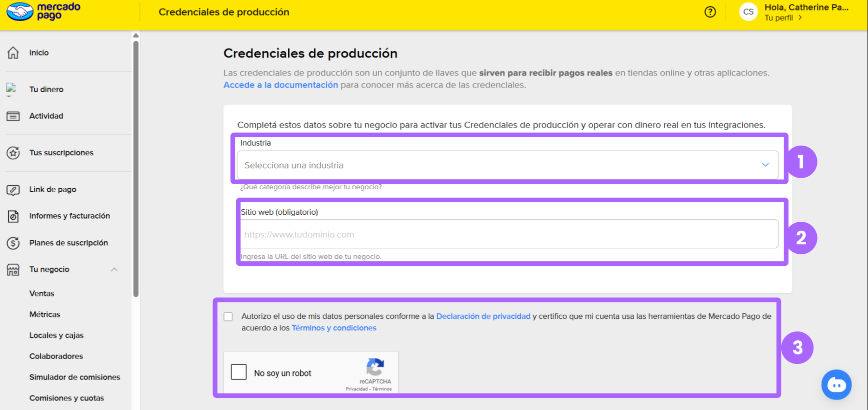868x410 pixels.
Task: Open Locales y cajas
Action: (56, 335)
